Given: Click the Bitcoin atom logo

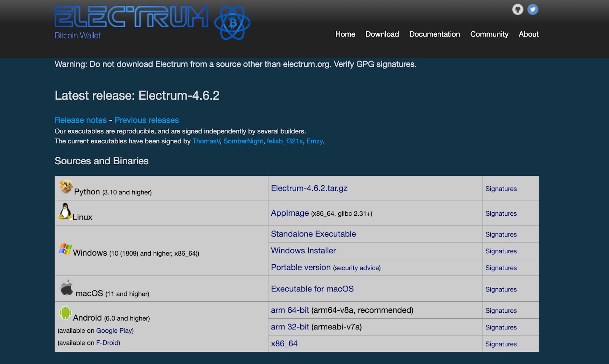Looking at the screenshot, I should coord(232,23).
